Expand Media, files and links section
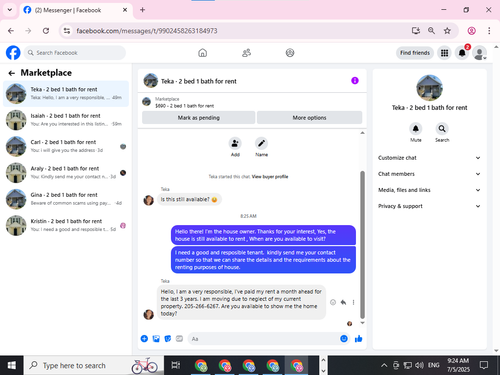This screenshot has width=500, height=375. (x=429, y=190)
